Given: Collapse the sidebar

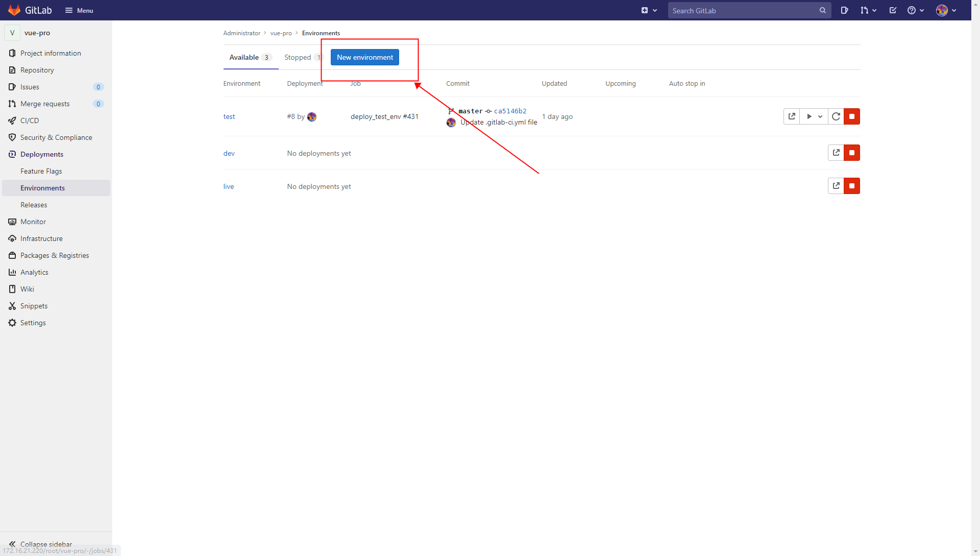Looking at the screenshot, I should point(41,544).
